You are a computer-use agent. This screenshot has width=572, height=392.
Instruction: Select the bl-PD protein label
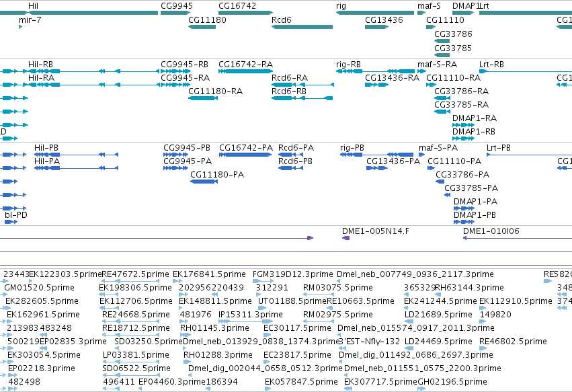[x=16, y=215]
